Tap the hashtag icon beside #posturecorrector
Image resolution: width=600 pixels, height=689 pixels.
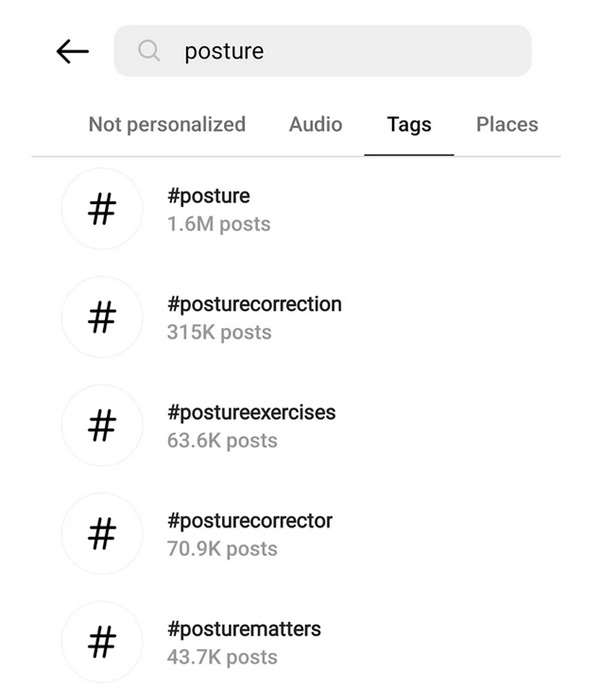coord(102,534)
